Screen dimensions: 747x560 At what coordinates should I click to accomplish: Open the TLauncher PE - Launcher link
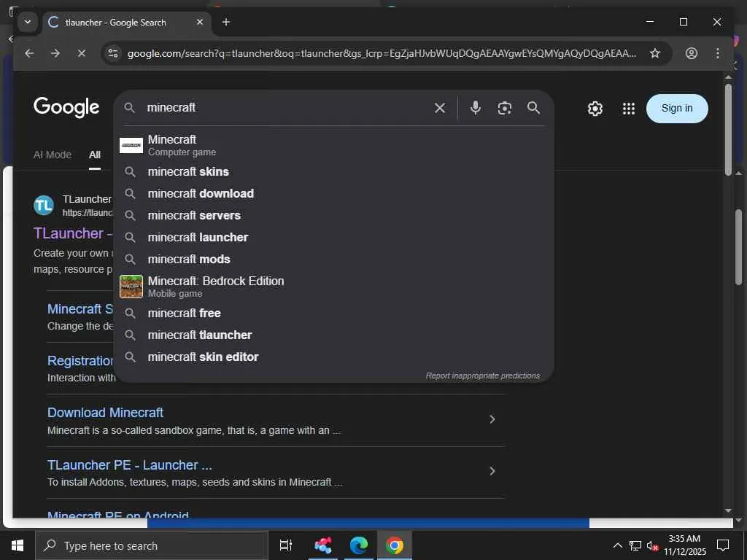pyautogui.click(x=130, y=464)
